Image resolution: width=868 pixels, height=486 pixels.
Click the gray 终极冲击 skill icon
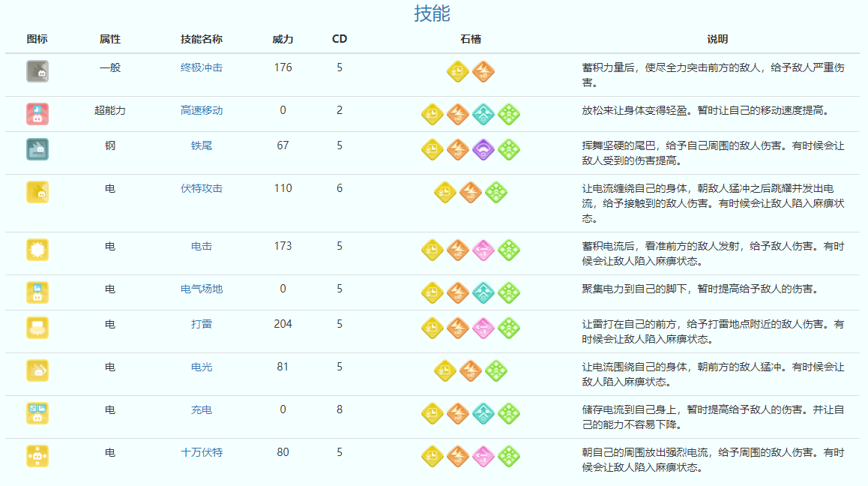[37, 71]
